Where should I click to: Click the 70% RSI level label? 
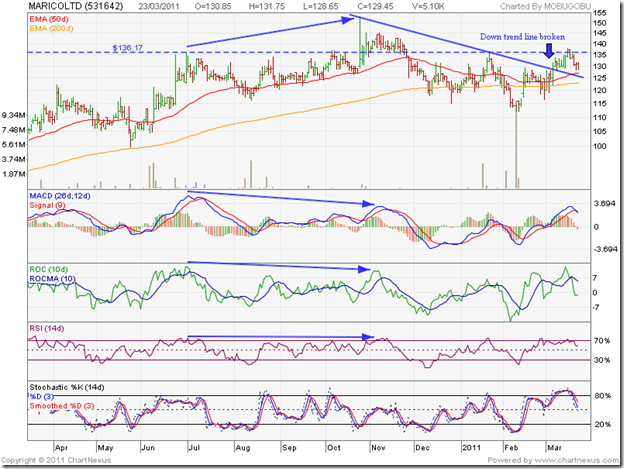click(x=601, y=341)
